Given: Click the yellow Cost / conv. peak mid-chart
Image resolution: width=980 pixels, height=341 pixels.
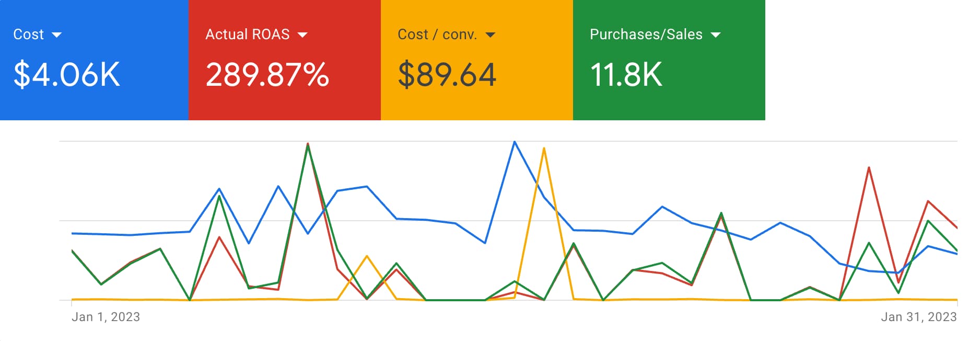Looking at the screenshot, I should (544, 149).
